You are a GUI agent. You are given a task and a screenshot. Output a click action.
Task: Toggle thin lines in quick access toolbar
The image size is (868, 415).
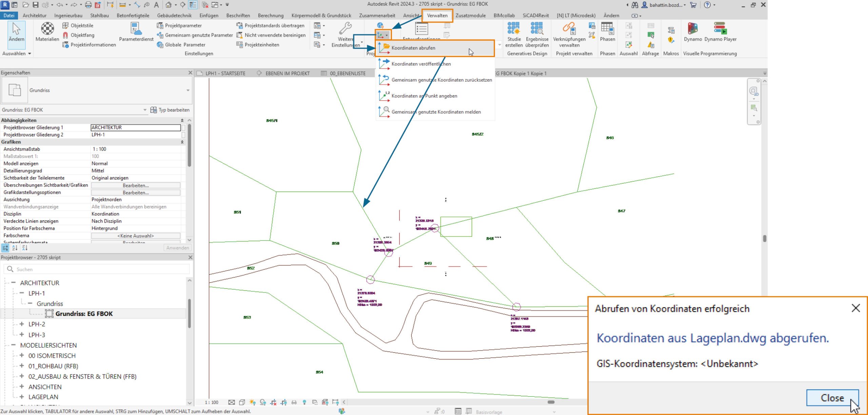point(193,5)
